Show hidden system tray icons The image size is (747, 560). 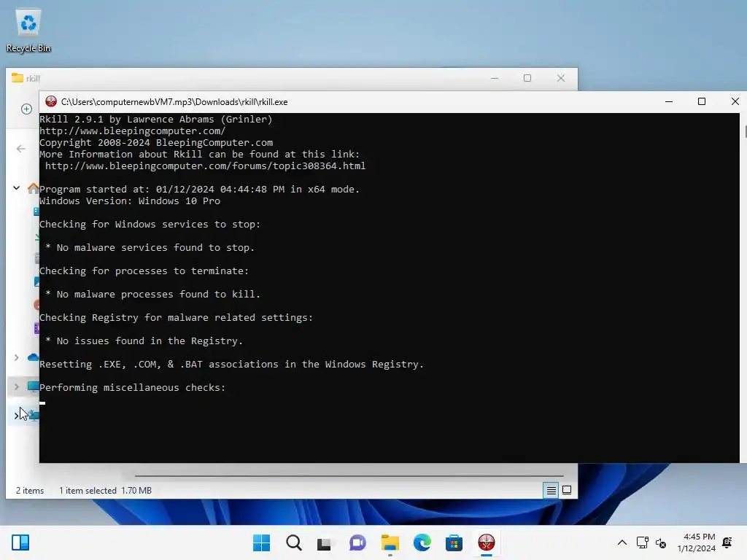coord(622,542)
